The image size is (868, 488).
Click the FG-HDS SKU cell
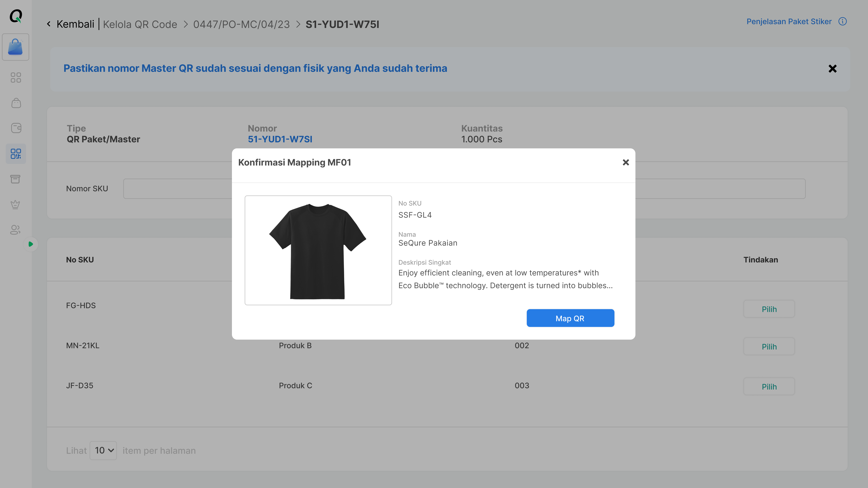(81, 305)
